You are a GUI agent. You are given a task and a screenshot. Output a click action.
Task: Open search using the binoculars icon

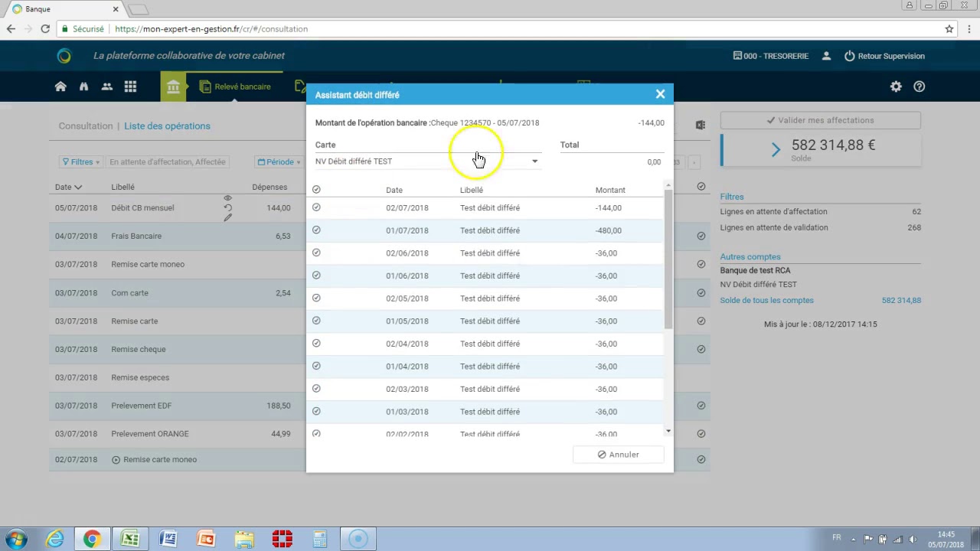83,86
